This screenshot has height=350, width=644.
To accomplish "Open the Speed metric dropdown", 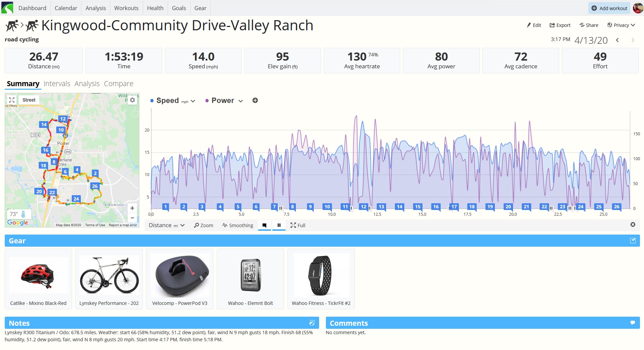I will 193,101.
